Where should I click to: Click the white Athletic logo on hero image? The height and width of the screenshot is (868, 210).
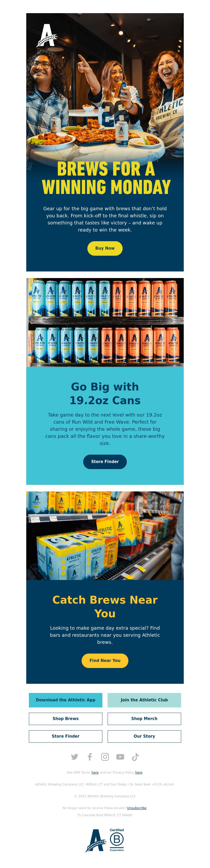point(47,35)
